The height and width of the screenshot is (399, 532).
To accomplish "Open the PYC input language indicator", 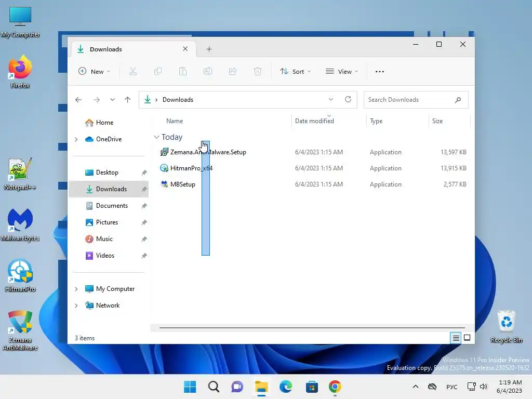I will click(452, 387).
